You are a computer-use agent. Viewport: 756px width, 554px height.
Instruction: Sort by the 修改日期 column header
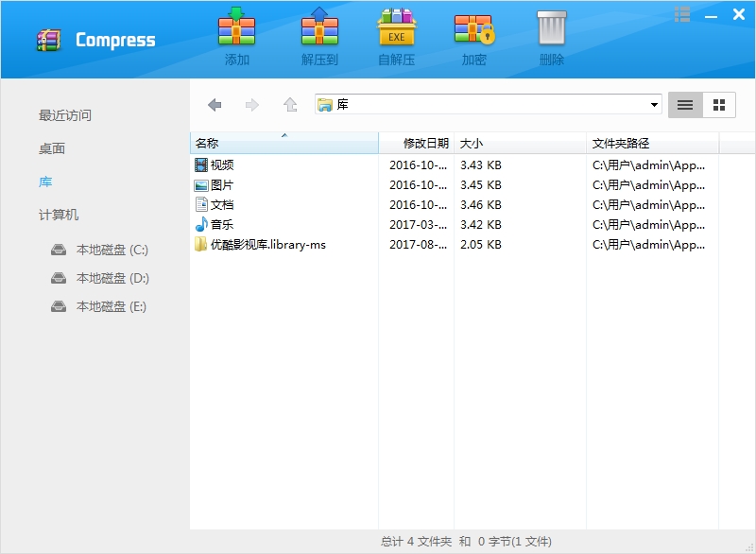417,143
